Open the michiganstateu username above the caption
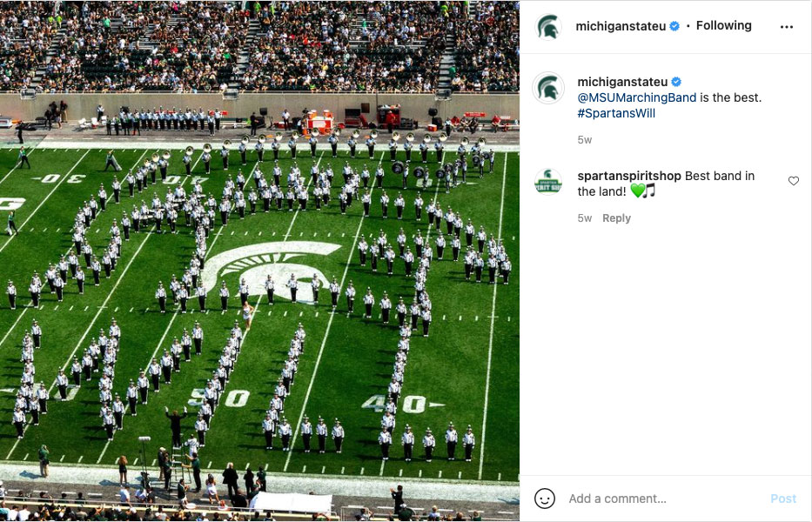Image resolution: width=812 pixels, height=522 pixels. [622, 82]
